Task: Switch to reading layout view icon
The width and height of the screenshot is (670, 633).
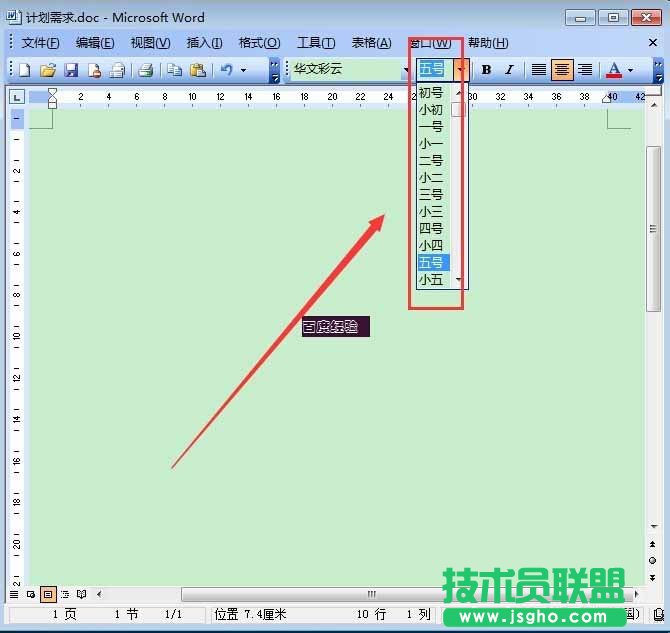Action: (x=81, y=595)
